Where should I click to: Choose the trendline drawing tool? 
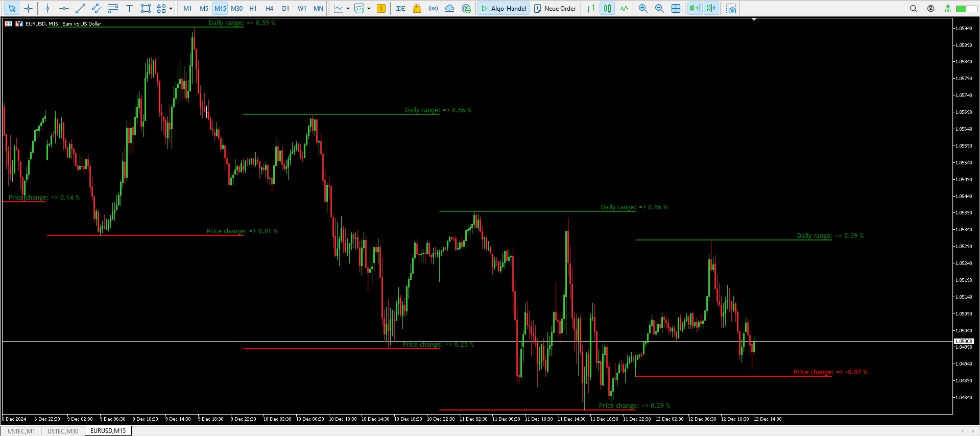80,8
